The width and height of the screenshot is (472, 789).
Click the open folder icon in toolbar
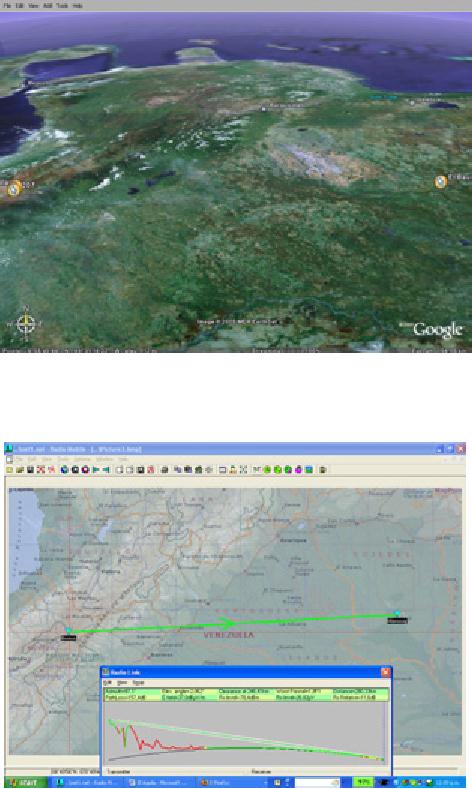[x=20, y=470]
